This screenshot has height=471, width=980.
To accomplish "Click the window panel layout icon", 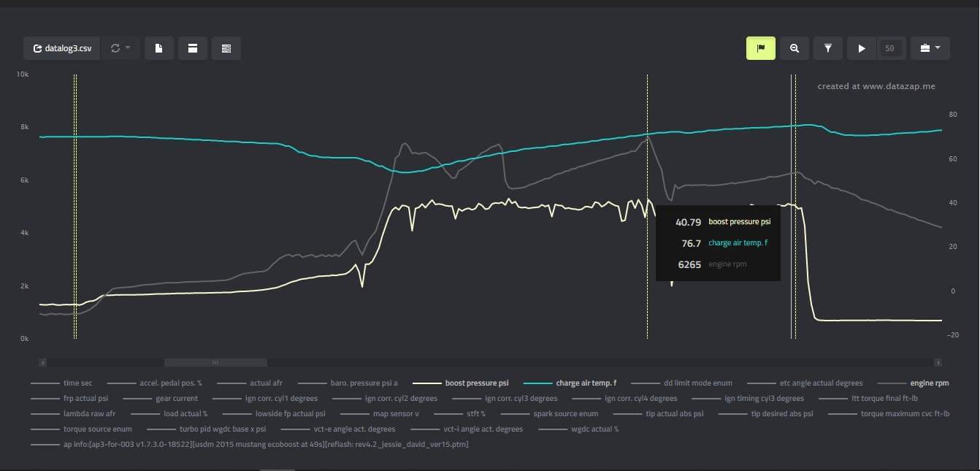I will pos(193,48).
